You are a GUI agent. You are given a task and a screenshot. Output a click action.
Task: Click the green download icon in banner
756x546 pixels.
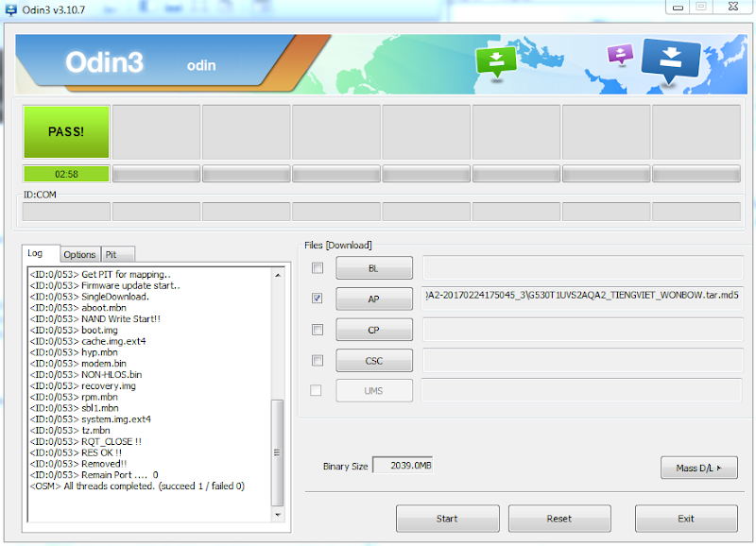pyautogui.click(x=496, y=61)
